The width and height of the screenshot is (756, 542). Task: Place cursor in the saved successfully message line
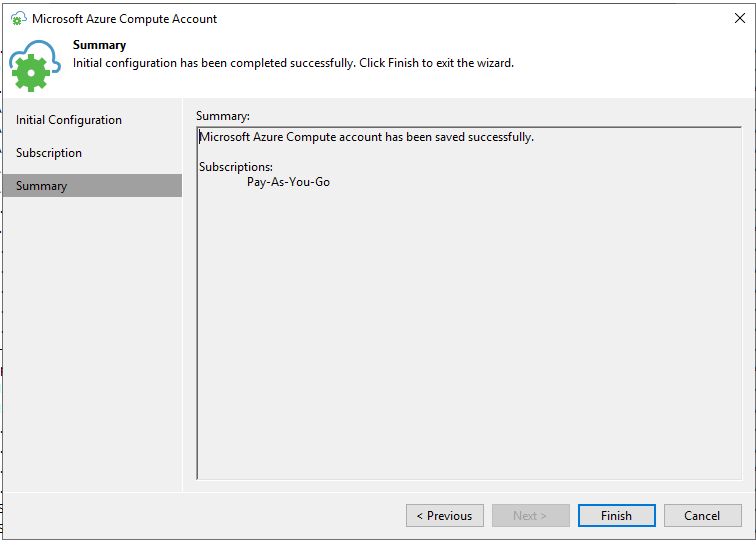click(x=366, y=137)
